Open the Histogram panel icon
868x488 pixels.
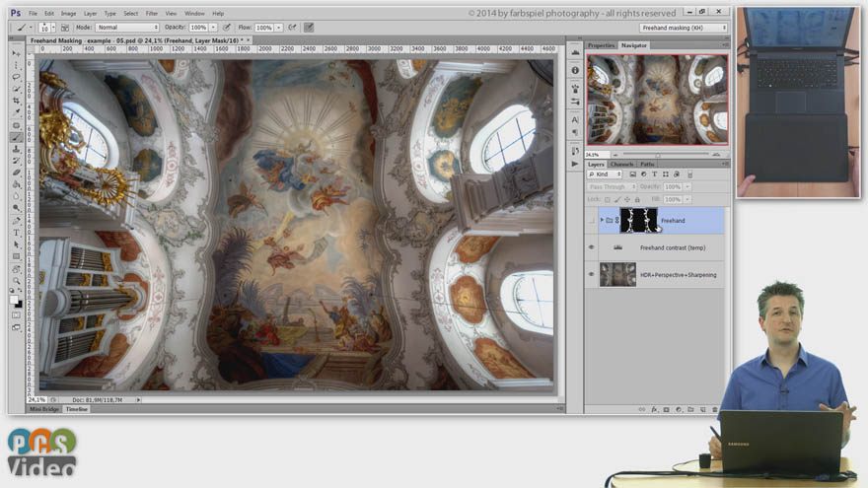[575, 52]
